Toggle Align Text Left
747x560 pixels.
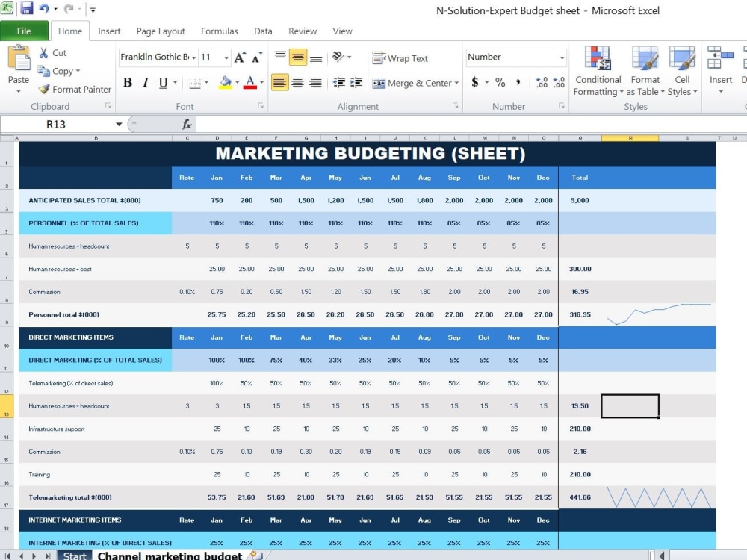(x=280, y=82)
